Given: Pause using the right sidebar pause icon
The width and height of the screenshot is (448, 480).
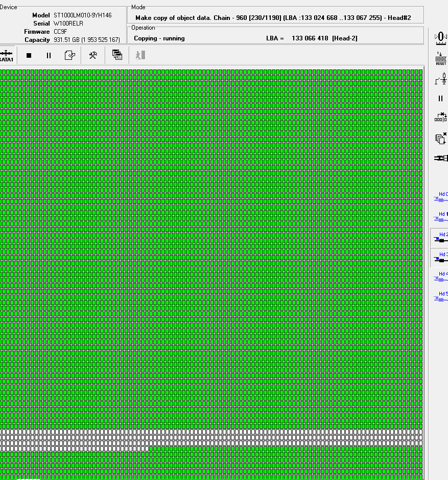Looking at the screenshot, I should click(441, 98).
